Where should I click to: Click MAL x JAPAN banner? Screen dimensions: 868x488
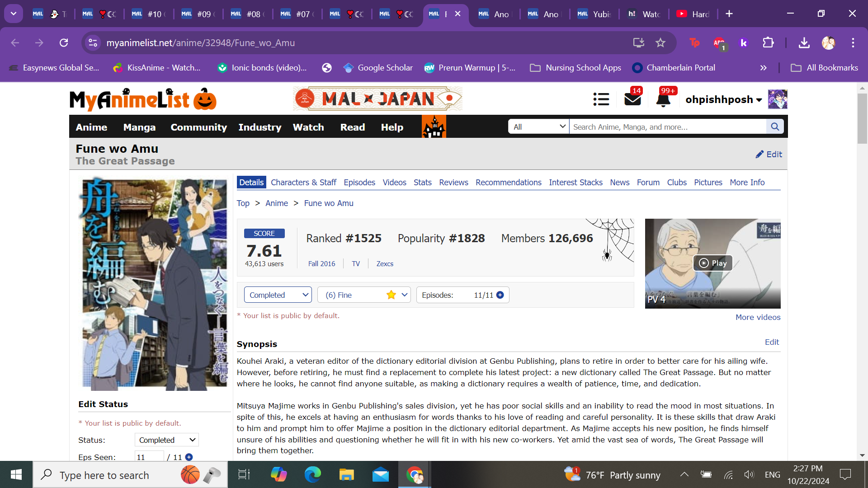377,99
